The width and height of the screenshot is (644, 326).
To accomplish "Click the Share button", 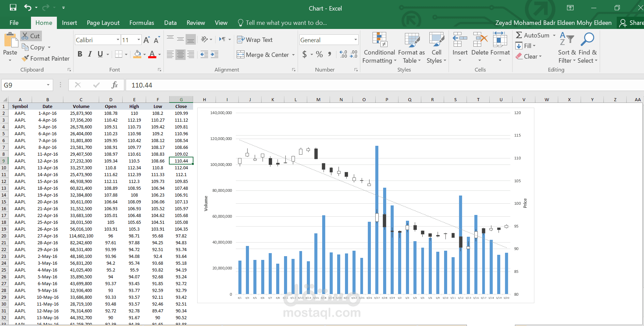I will tap(631, 23).
